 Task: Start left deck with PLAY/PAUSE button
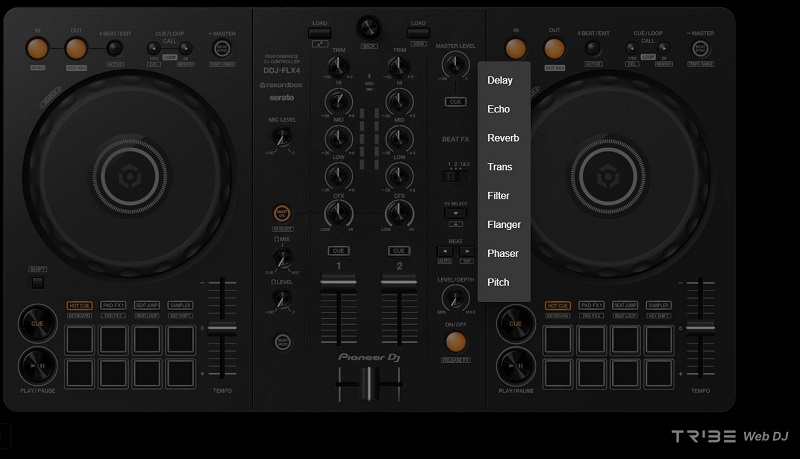click(x=37, y=366)
